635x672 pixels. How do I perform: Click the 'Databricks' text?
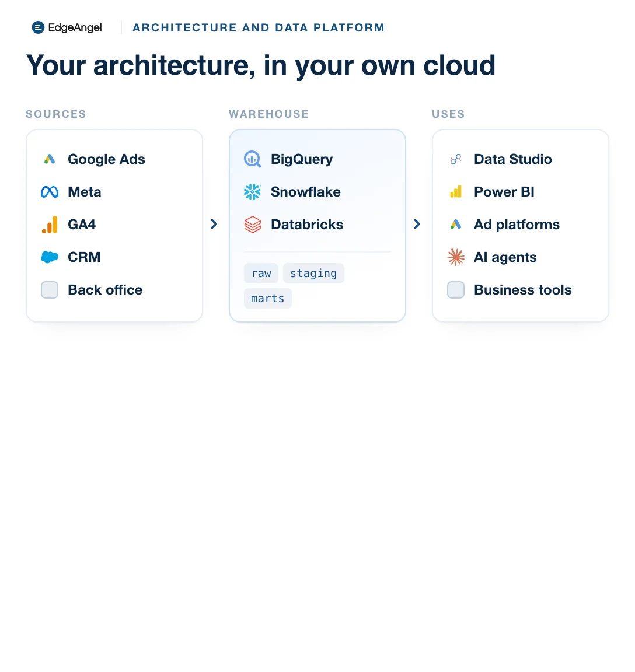(x=307, y=225)
